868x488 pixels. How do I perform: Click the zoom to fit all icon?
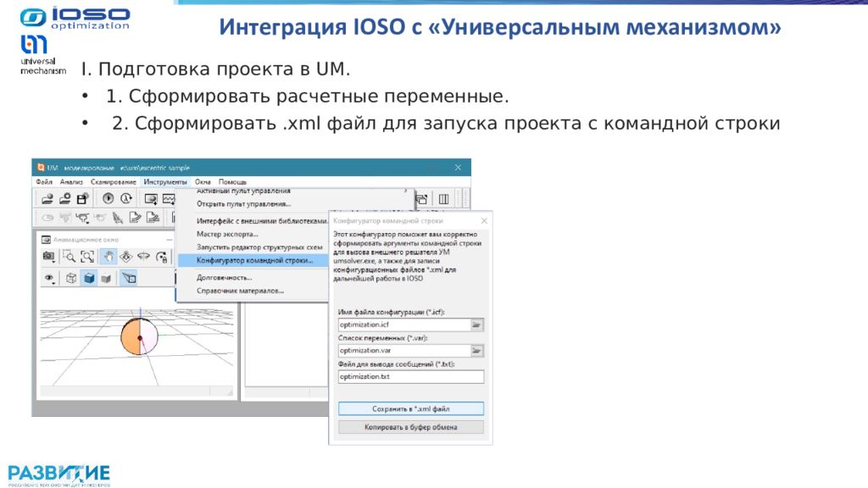pos(87,256)
